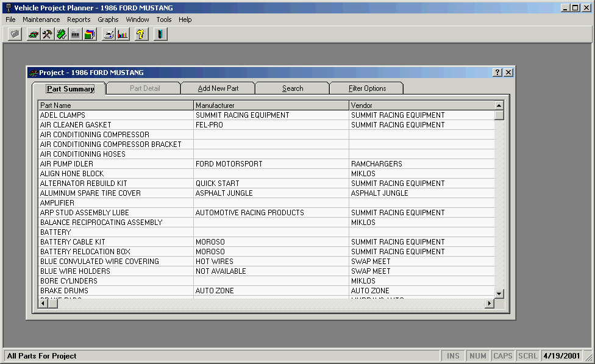The width and height of the screenshot is (595, 364).
Task: Click the Vendor column header
Action: tap(422, 105)
